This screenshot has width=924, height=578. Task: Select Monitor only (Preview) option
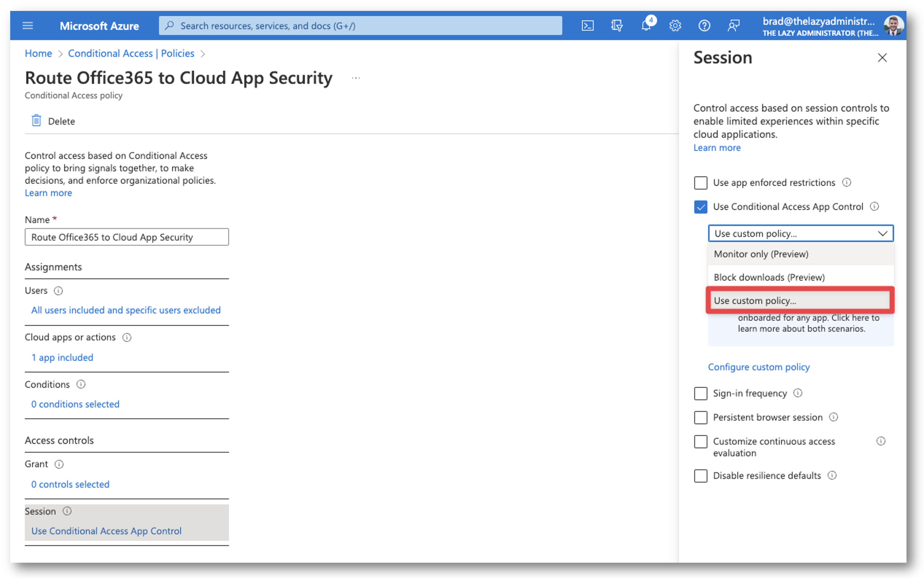[801, 254]
